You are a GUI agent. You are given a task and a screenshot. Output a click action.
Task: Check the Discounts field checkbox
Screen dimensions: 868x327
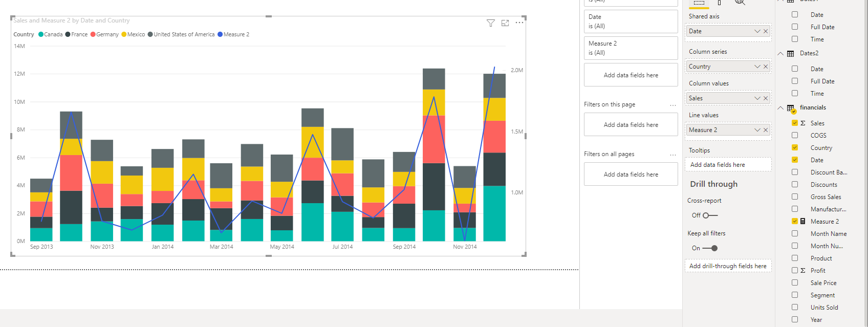point(795,184)
